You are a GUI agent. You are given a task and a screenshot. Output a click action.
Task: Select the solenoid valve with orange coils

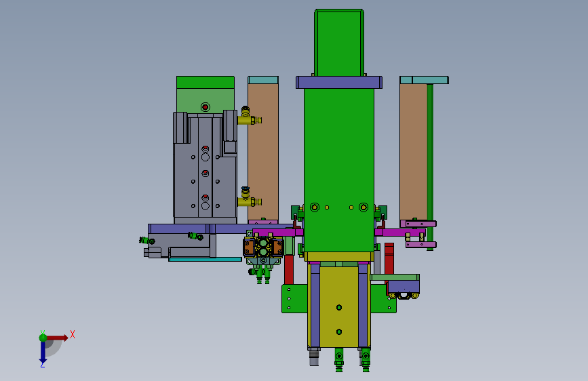click(263, 247)
